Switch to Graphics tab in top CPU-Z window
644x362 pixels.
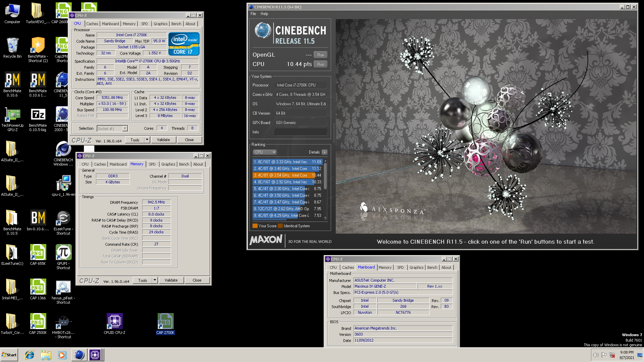161,24
